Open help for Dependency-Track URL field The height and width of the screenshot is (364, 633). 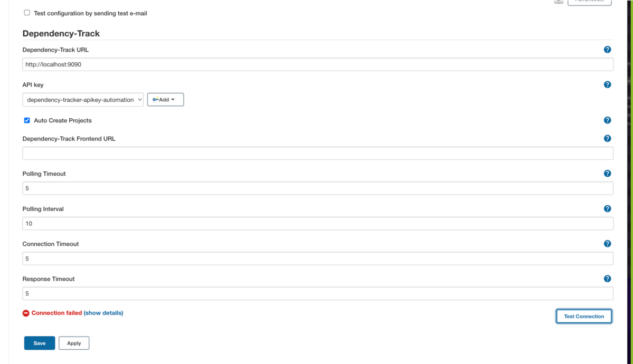pyautogui.click(x=607, y=50)
